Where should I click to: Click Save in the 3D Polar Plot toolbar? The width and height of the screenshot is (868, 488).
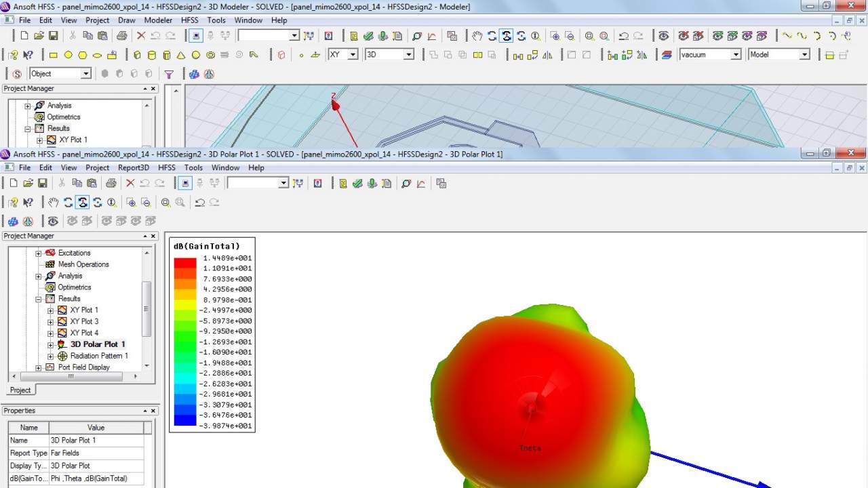coord(42,183)
